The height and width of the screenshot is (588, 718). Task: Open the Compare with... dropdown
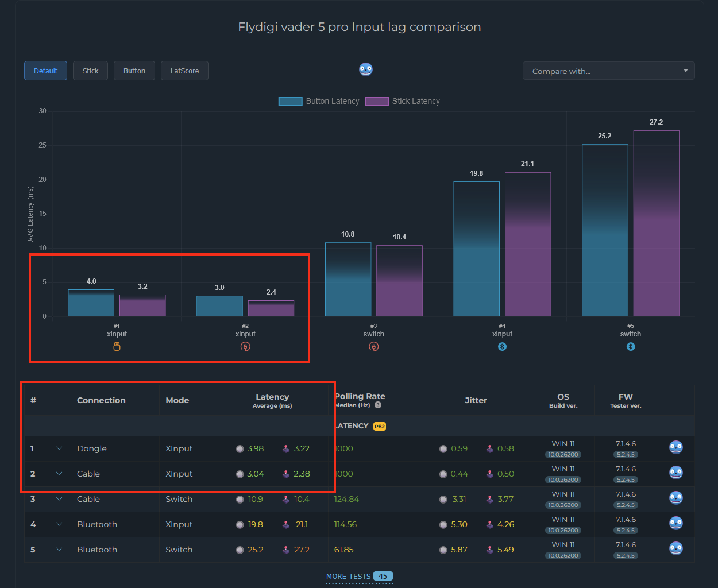pos(609,71)
